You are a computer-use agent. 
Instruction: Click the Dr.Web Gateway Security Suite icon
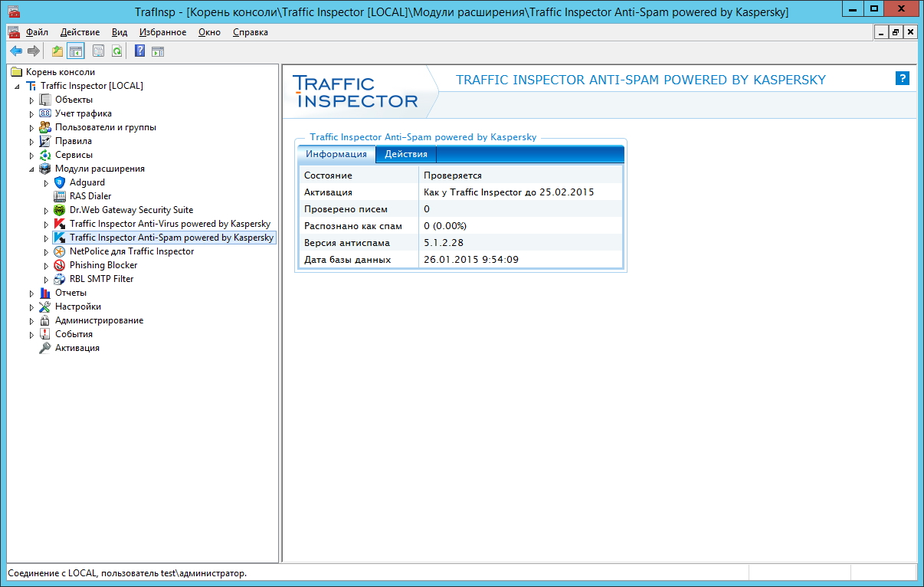(x=60, y=210)
